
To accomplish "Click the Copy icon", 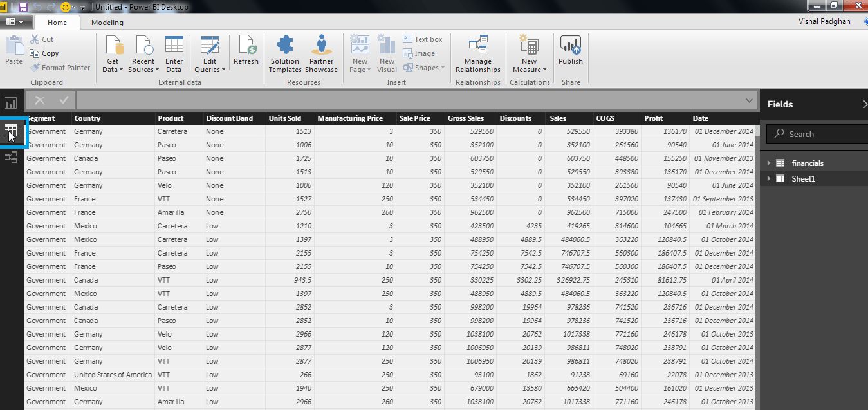I will click(35, 53).
